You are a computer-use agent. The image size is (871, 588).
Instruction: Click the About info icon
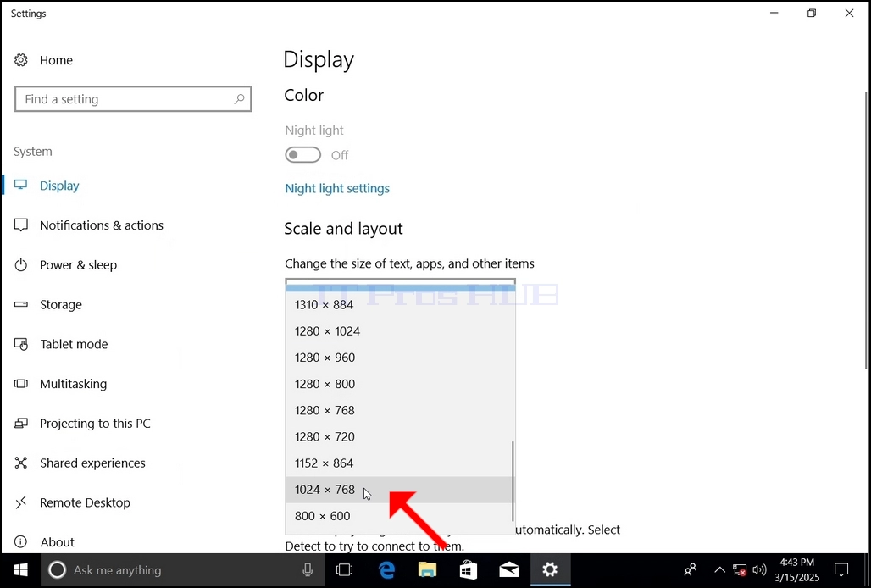pos(20,542)
